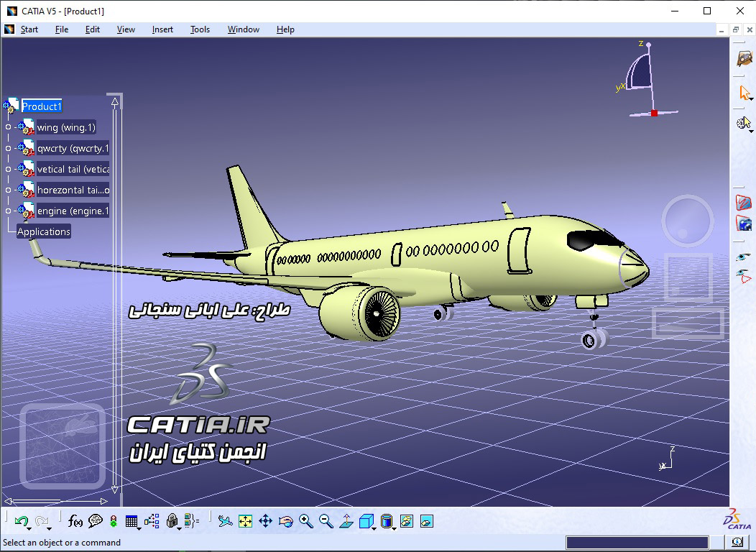756x552 pixels.
Task: Click the power input command field
Action: [x=637, y=543]
